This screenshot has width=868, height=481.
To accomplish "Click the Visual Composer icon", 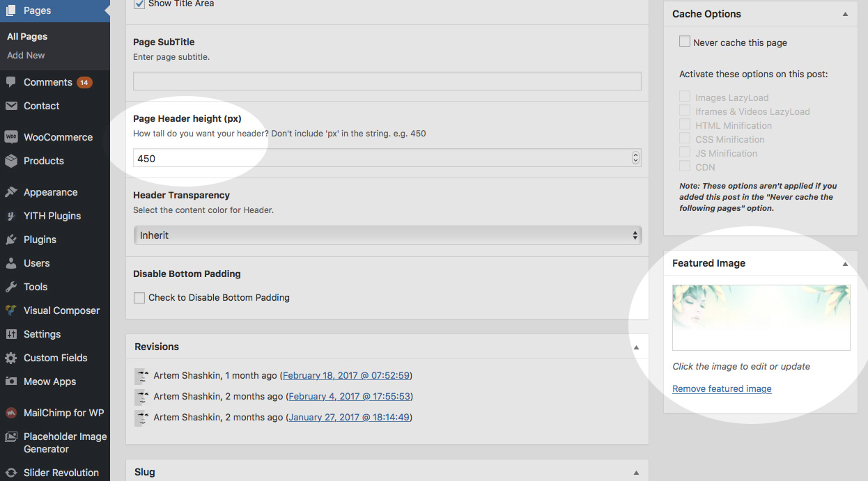I will [10, 310].
